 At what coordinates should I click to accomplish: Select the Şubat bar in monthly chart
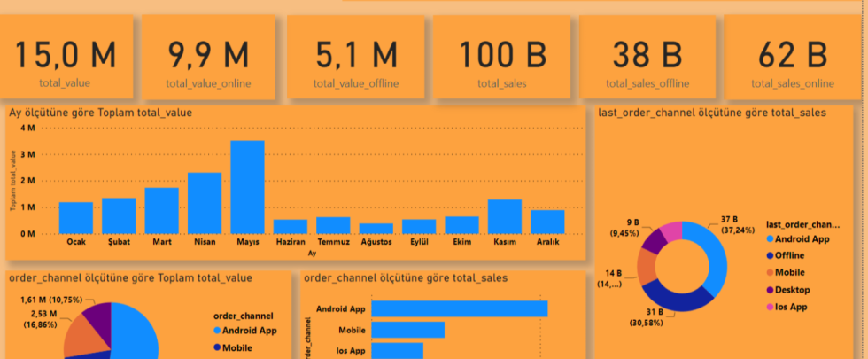[119, 215]
